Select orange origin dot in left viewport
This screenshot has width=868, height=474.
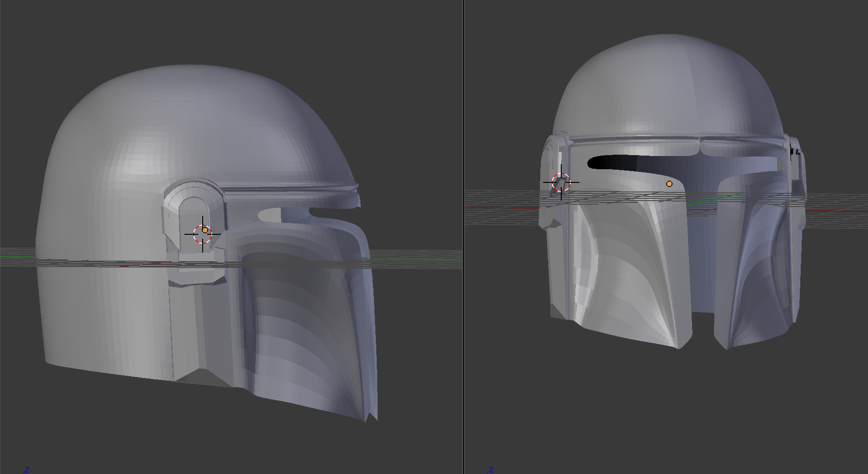pos(205,230)
